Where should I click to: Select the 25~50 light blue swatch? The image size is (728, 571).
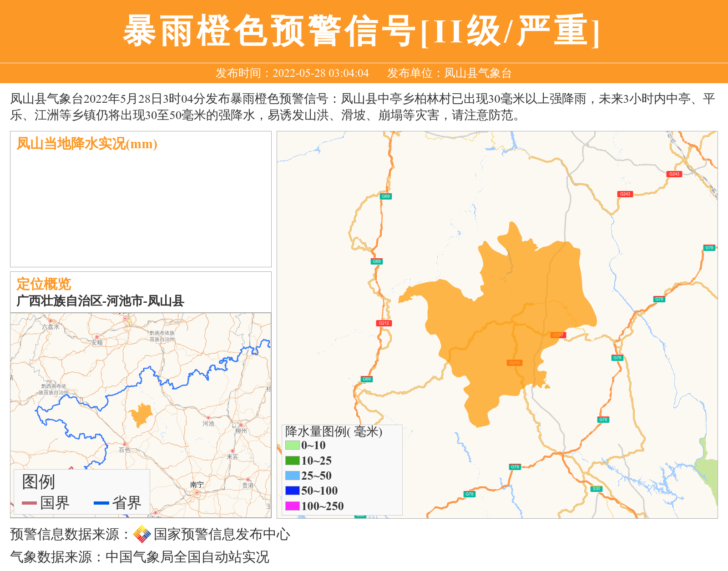[x=293, y=476]
